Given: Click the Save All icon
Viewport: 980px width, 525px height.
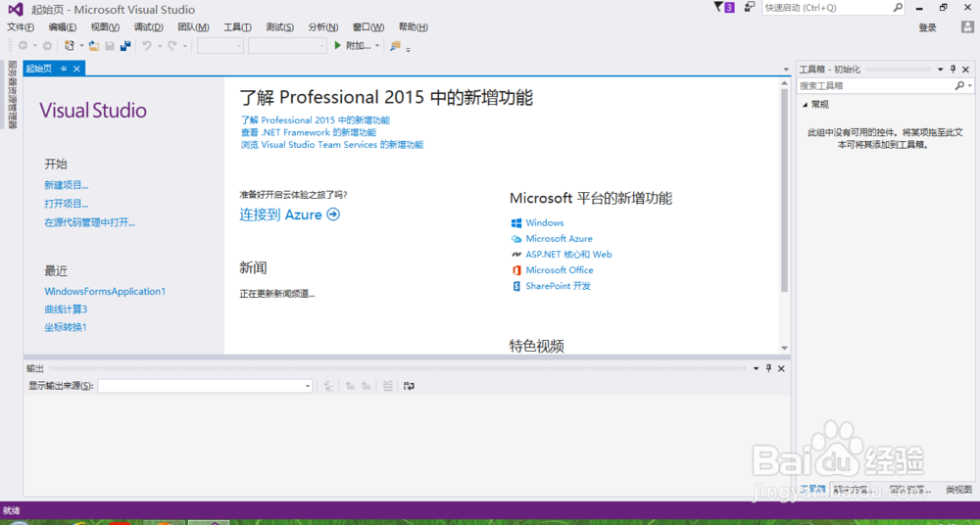Looking at the screenshot, I should [x=125, y=46].
